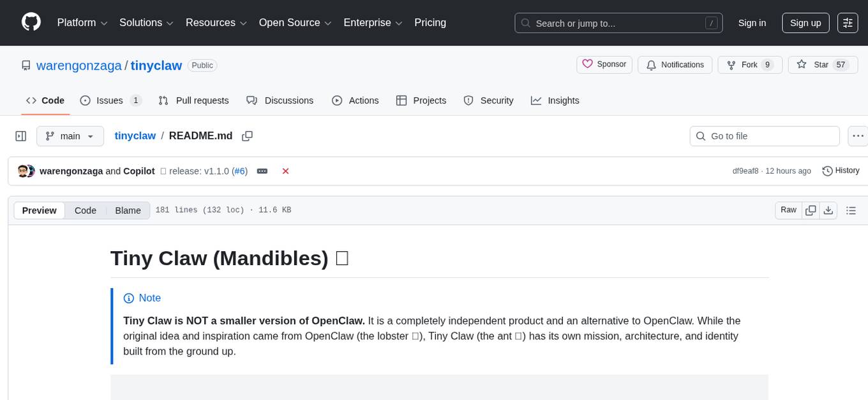Open more file actions menu
The height and width of the screenshot is (400, 868).
(858, 136)
